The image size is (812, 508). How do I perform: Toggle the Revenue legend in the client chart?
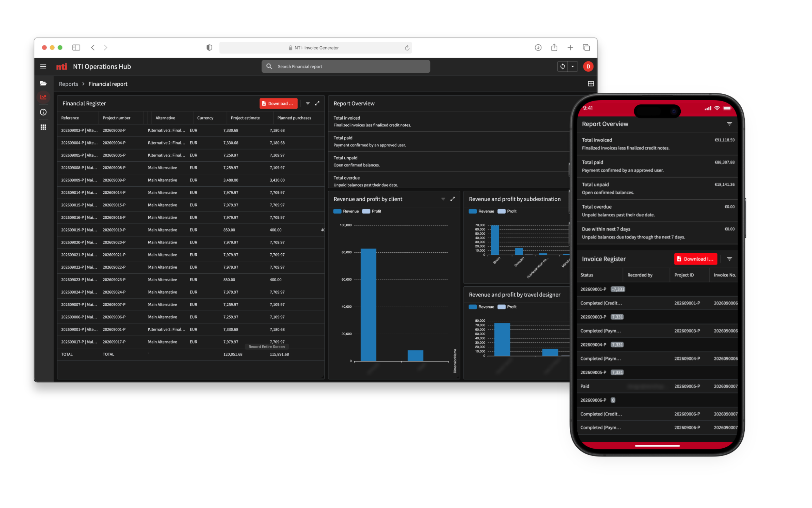pyautogui.click(x=346, y=211)
